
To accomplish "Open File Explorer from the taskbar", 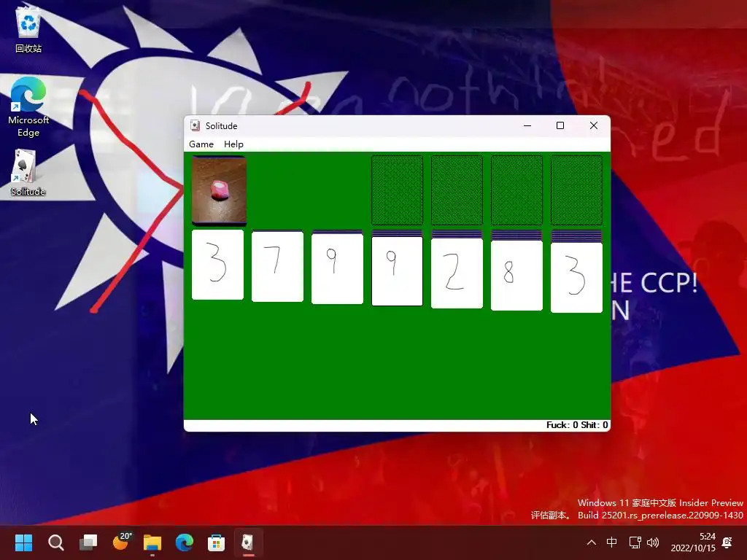I will click(x=152, y=542).
